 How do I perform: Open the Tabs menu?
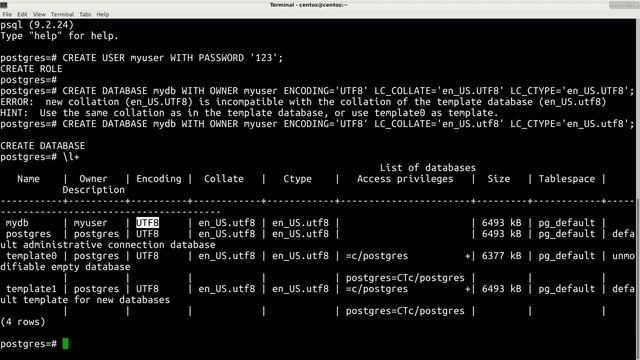85,14
